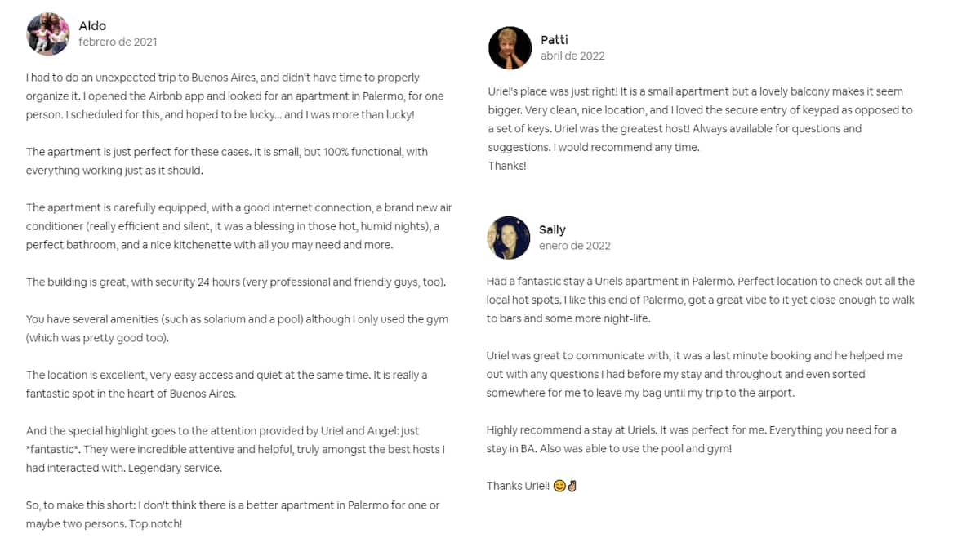This screenshot has width=980, height=547.
Task: Click the smiley emoji after 'Thanks Uriel!'
Action: coord(559,486)
